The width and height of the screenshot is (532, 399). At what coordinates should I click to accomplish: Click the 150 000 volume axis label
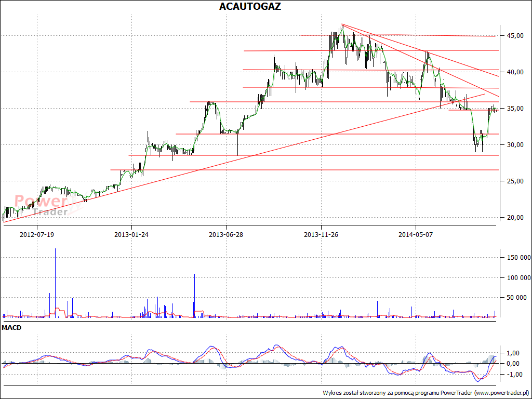(519, 258)
